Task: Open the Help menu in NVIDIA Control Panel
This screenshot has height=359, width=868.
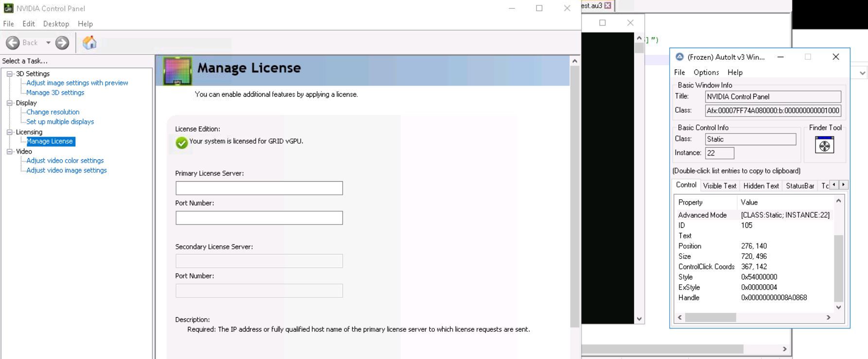Action: pos(85,24)
